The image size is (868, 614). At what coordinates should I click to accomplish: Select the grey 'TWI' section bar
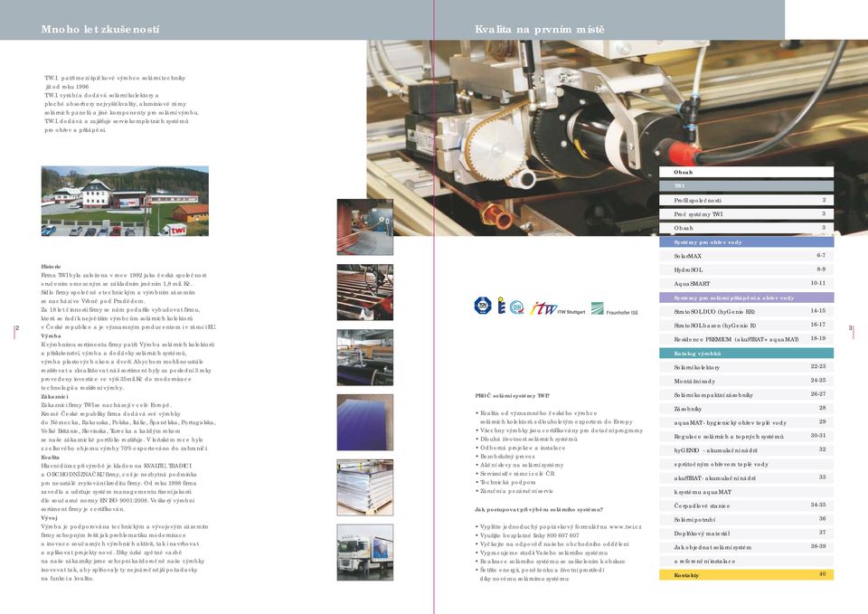click(746, 186)
